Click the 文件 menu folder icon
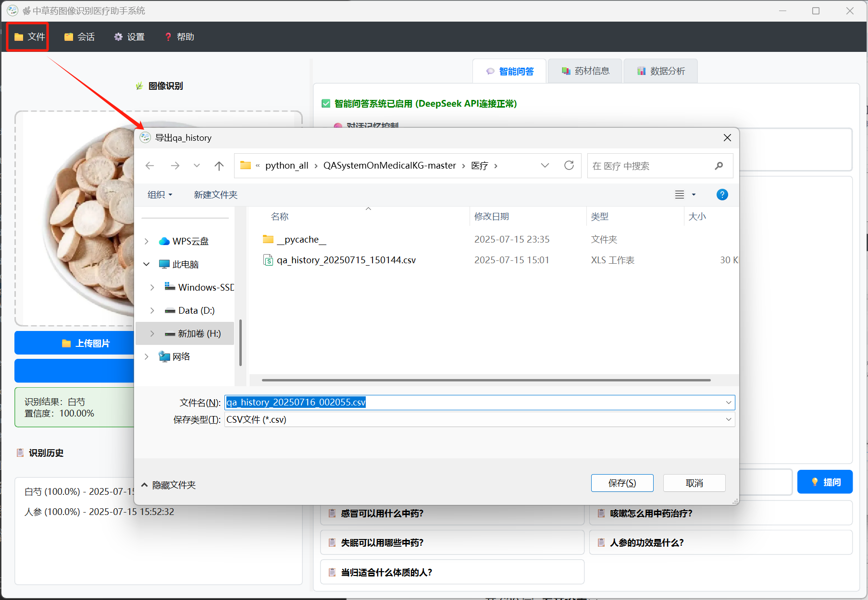The image size is (868, 600). point(19,37)
